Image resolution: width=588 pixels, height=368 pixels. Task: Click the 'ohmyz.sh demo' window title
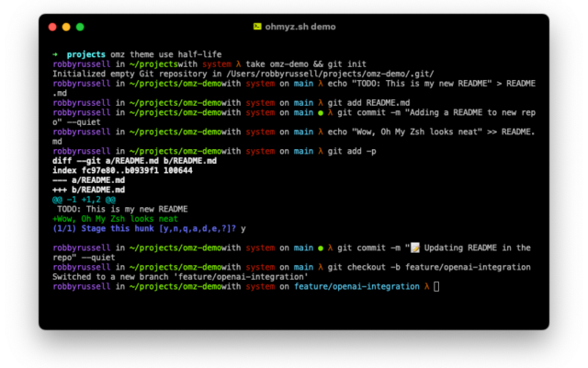point(300,27)
